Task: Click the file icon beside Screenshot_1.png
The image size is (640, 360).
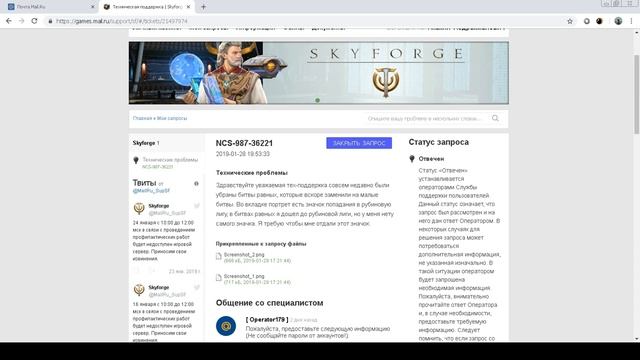Action: [x=218, y=278]
